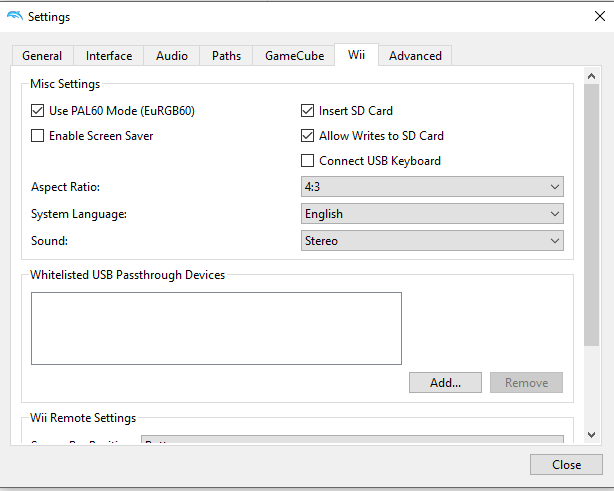Click the scrollbar down arrow
This screenshot has width=614, height=491.
coord(591,435)
